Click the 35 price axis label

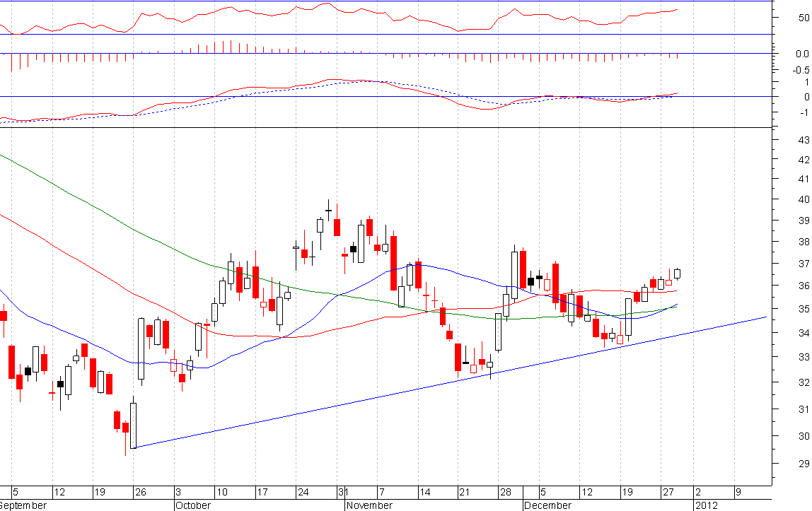coord(804,309)
